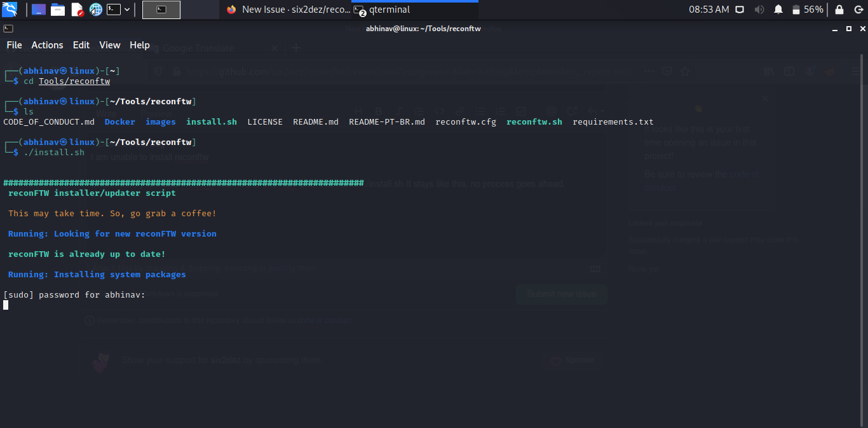Open the terminal Edit menu
The width and height of the screenshot is (868, 428).
[x=81, y=45]
